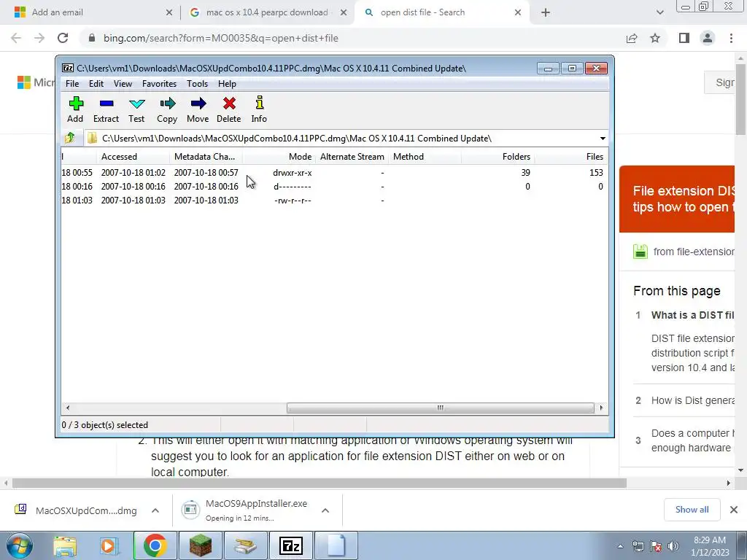
Task: Share this page from the address bar
Action: (x=632, y=38)
